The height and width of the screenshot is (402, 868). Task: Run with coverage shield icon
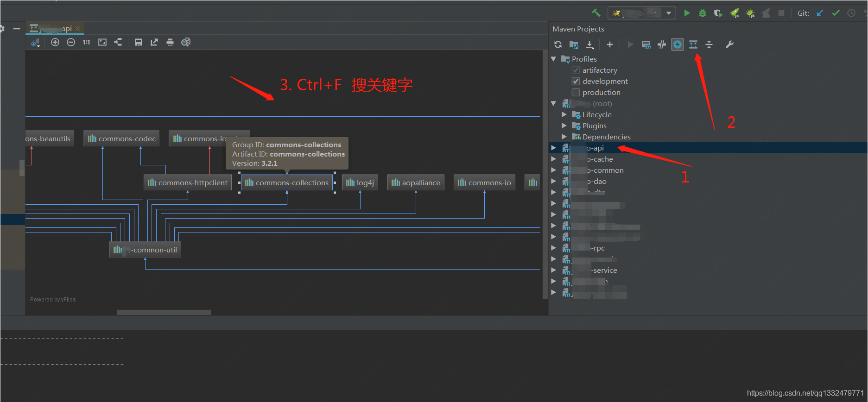pos(718,13)
